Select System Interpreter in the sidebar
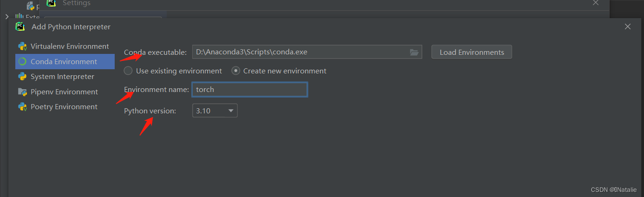The image size is (644, 197). 65,77
